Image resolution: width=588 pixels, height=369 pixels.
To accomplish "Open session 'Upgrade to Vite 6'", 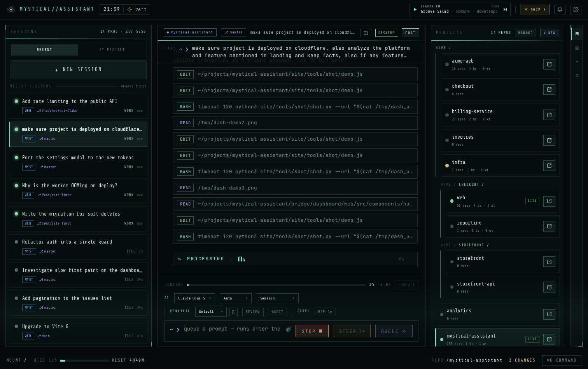I will 79,331.
